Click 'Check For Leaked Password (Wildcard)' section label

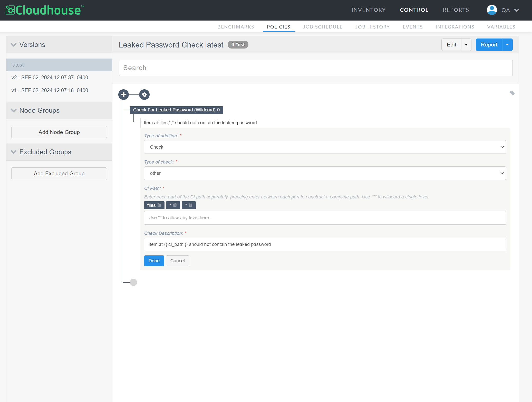point(177,110)
